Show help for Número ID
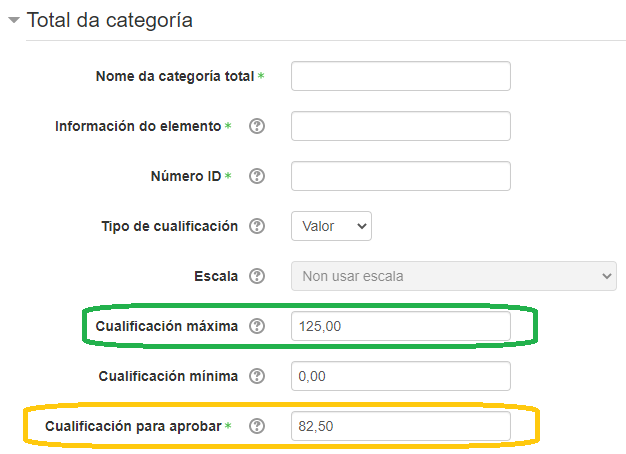 click(x=257, y=176)
